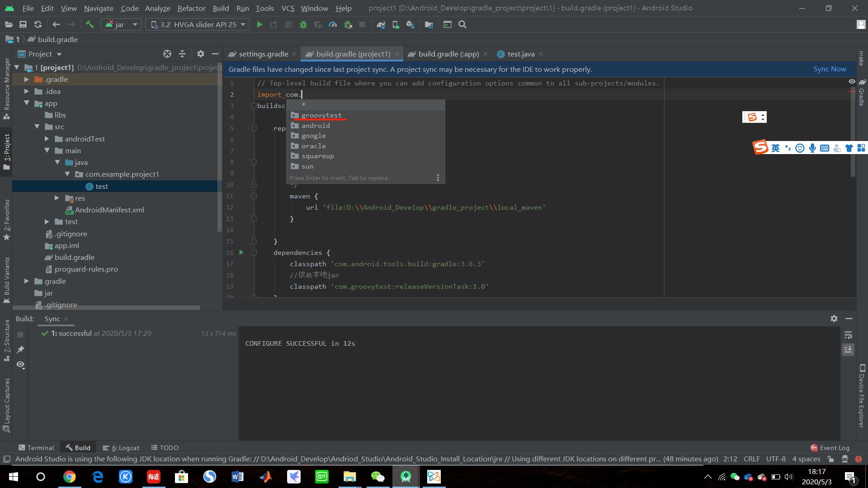This screenshot has height=488, width=868.
Task: Toggle the read-only lock icon in status bar
Action: (830, 459)
